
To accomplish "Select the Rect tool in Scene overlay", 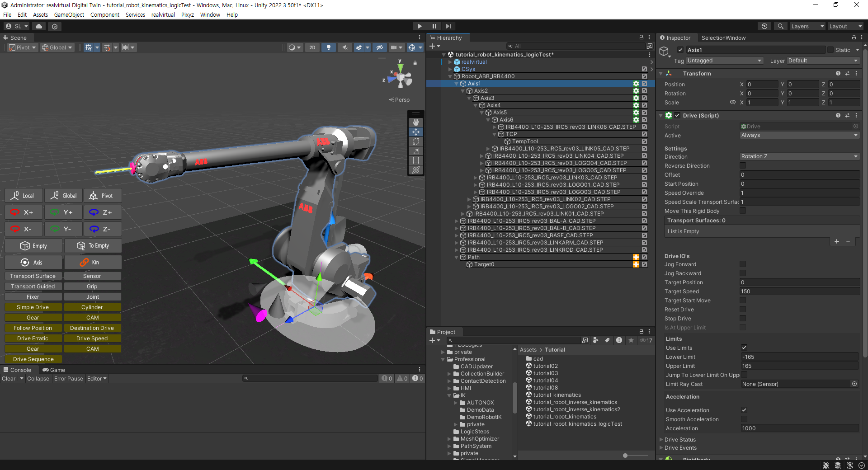I will pos(416,160).
